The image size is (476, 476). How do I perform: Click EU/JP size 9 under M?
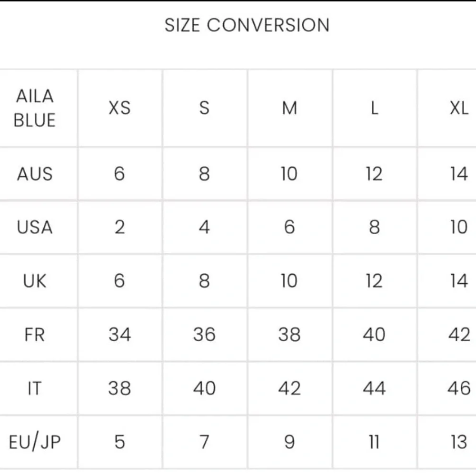click(x=289, y=443)
